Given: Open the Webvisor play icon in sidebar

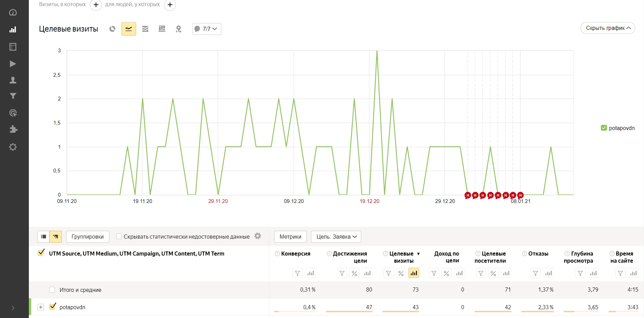Looking at the screenshot, I should (x=13, y=64).
